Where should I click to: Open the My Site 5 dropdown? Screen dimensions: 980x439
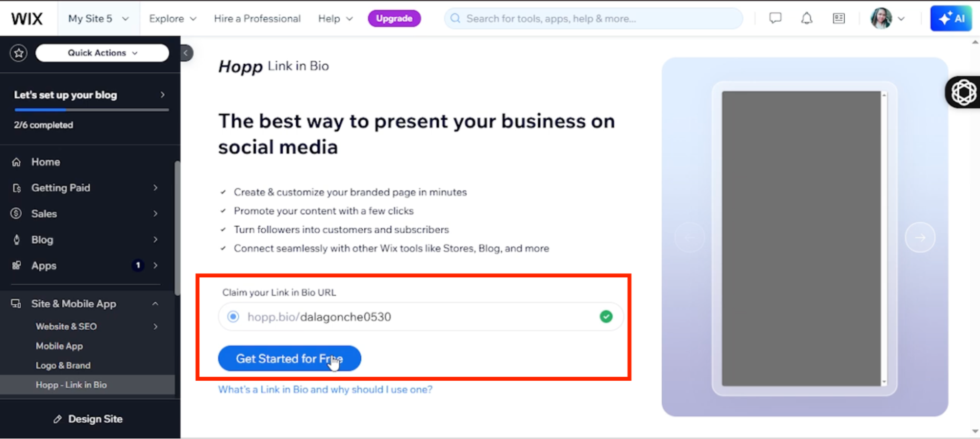98,19
